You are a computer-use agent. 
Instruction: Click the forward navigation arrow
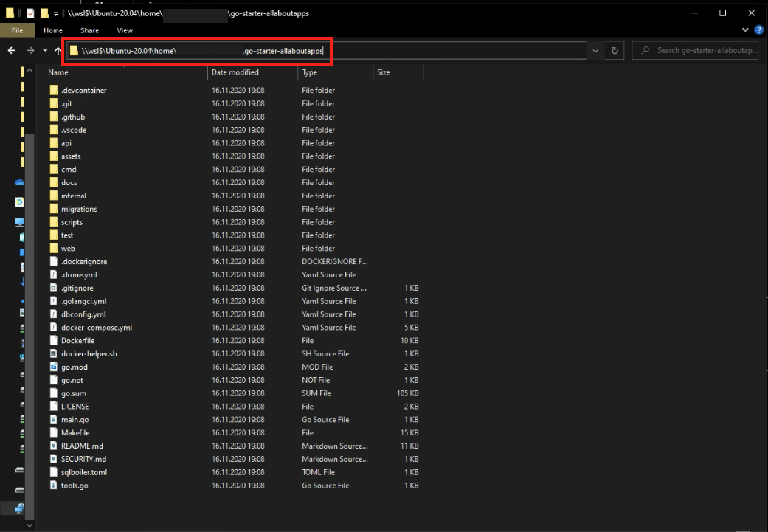coord(30,50)
